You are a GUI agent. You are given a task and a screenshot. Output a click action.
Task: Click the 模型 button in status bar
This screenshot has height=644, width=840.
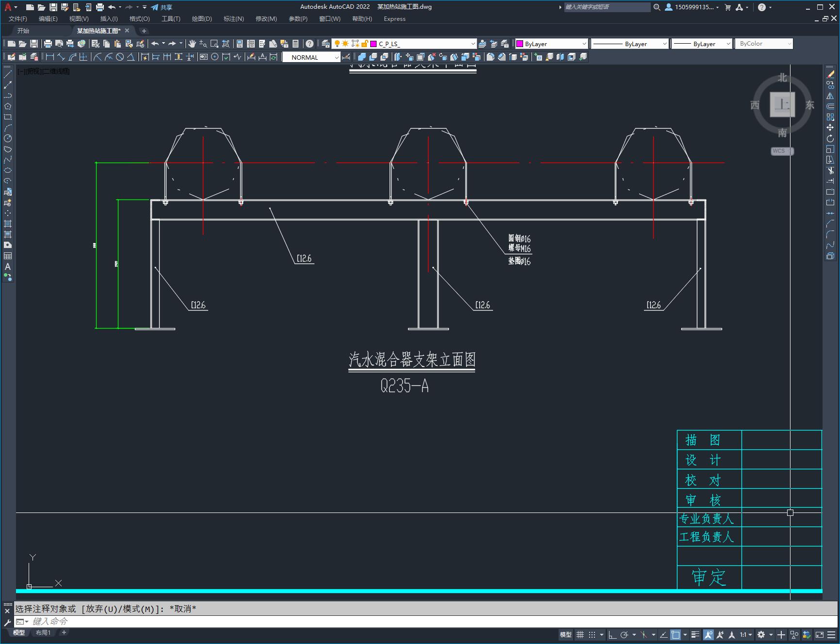(x=566, y=635)
